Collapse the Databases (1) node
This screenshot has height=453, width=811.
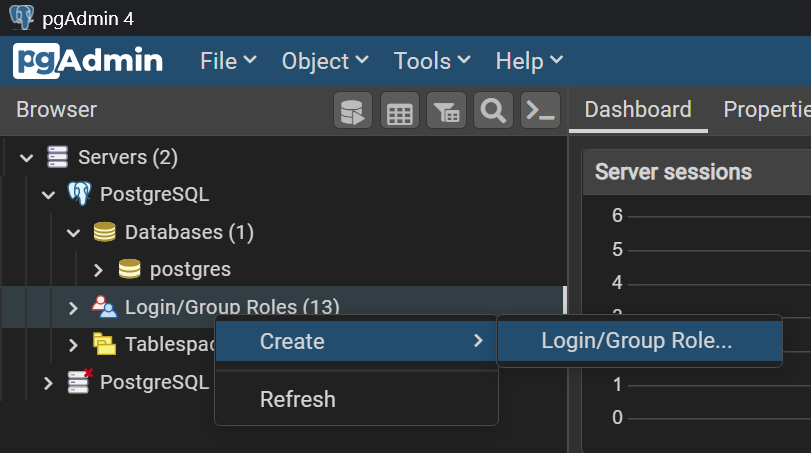coord(73,233)
